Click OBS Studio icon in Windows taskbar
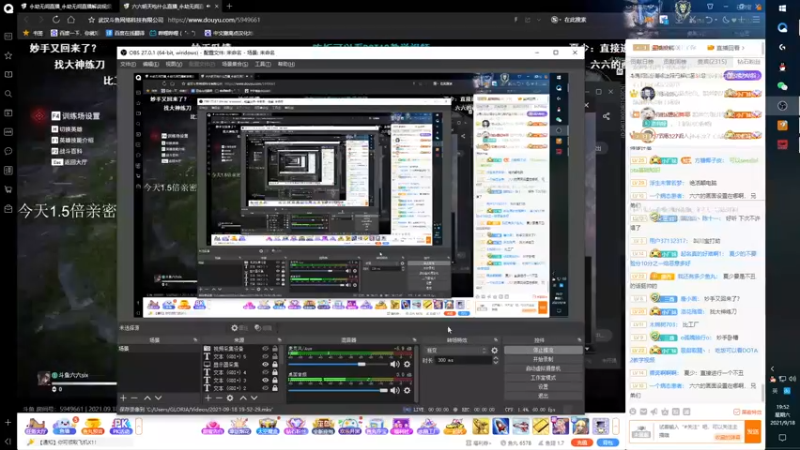Image resolution: width=800 pixels, height=450 pixels. [x=783, y=106]
